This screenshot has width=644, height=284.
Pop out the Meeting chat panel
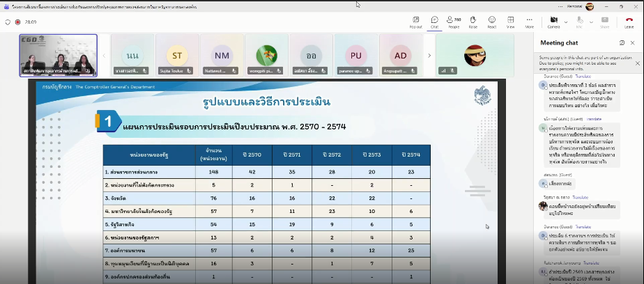tap(621, 43)
